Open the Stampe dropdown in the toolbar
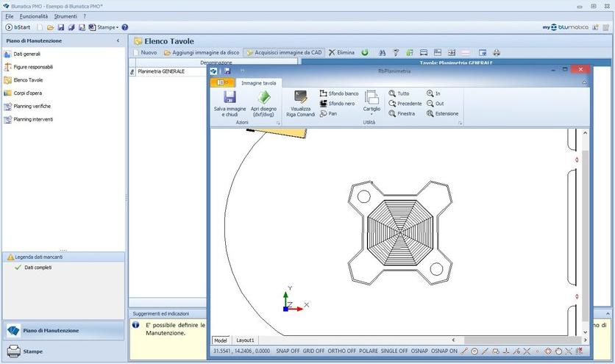 tap(103, 27)
